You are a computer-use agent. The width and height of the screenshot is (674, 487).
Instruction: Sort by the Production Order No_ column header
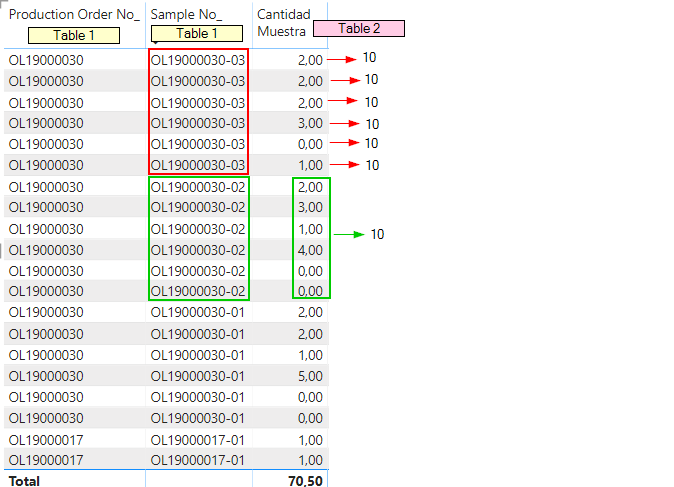(x=74, y=14)
